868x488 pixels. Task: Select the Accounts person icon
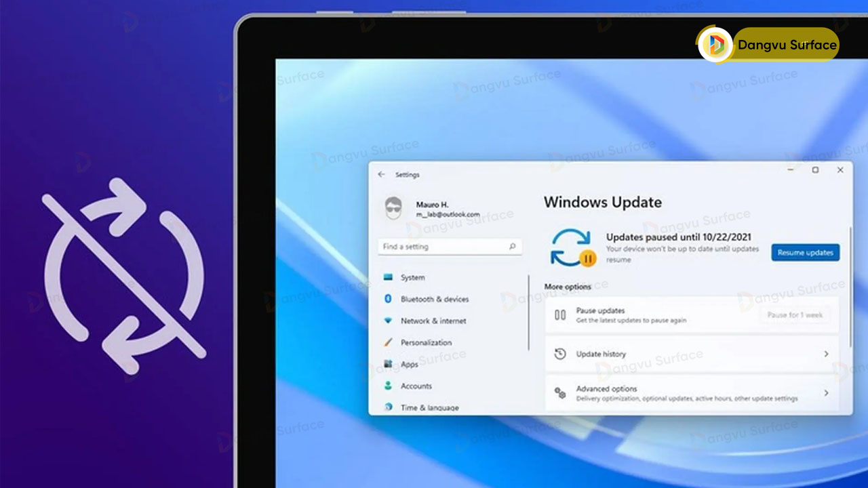pyautogui.click(x=390, y=386)
